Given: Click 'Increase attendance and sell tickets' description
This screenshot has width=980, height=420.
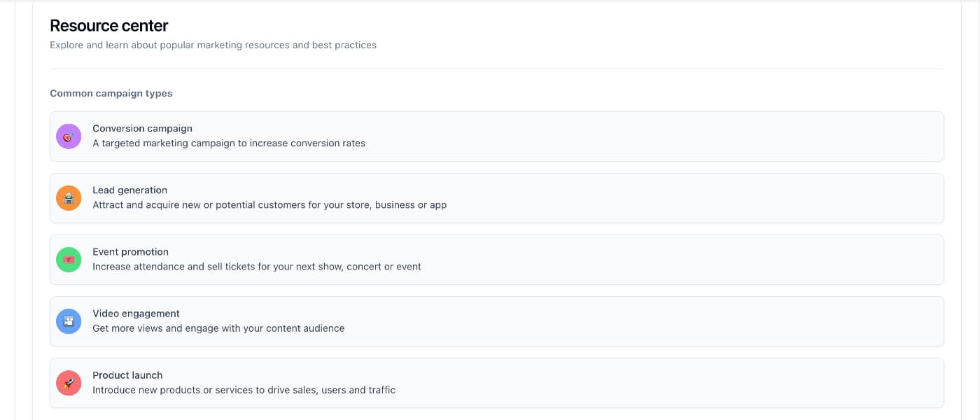Looking at the screenshot, I should 257,267.
